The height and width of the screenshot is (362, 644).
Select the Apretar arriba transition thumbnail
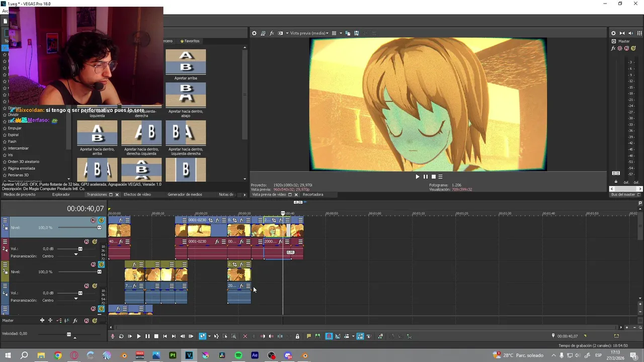[x=186, y=61]
